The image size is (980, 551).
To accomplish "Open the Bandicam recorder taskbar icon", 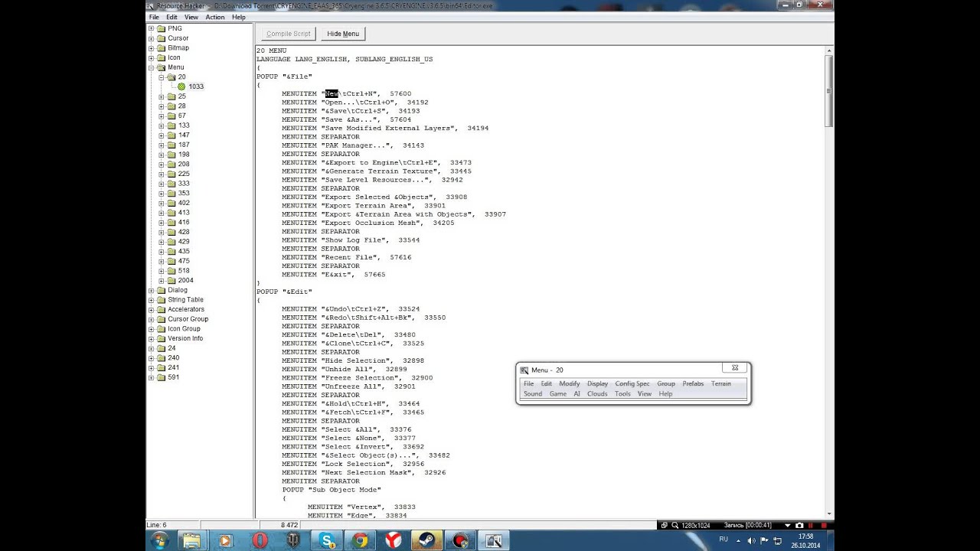I will point(460,540).
